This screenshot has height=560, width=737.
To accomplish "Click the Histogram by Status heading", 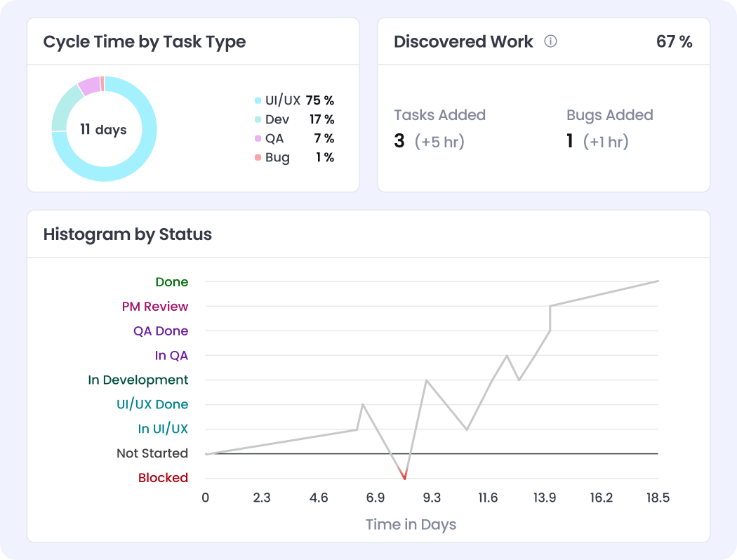I will tap(128, 234).
